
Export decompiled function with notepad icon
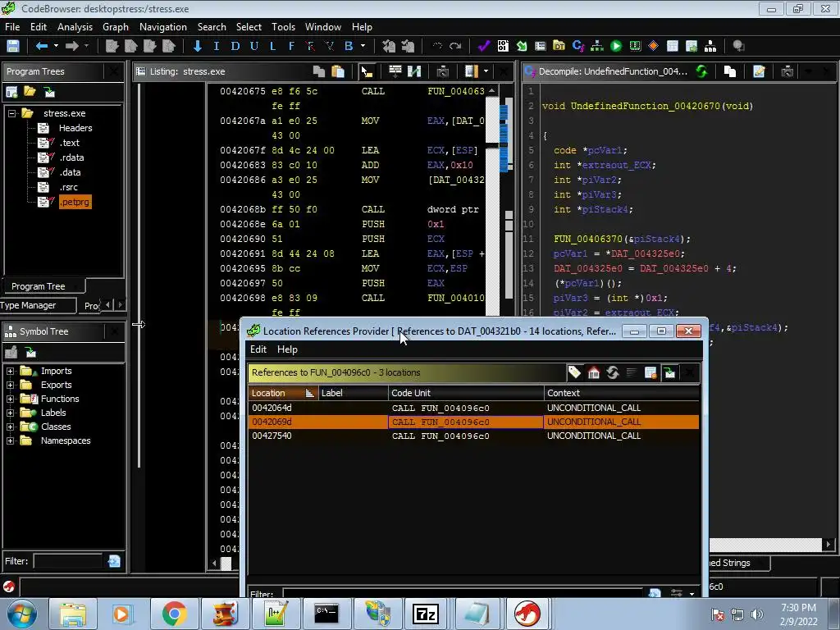(x=759, y=71)
